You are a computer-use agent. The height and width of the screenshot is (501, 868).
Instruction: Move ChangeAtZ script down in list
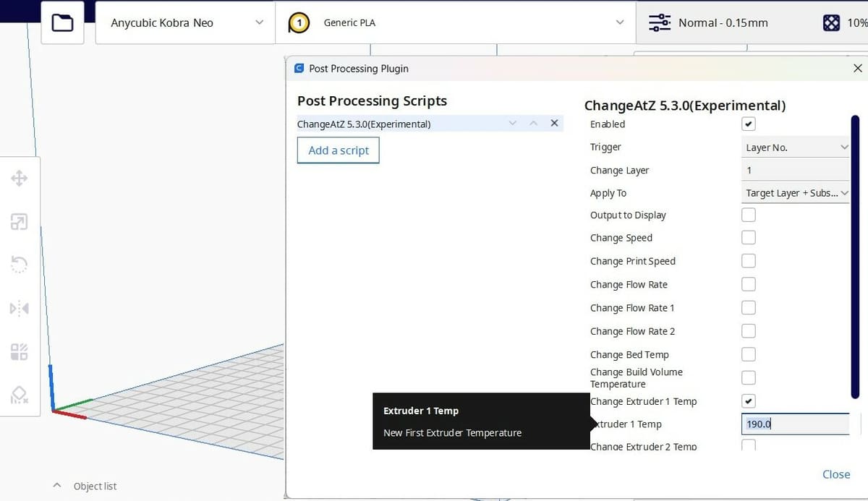pos(513,123)
